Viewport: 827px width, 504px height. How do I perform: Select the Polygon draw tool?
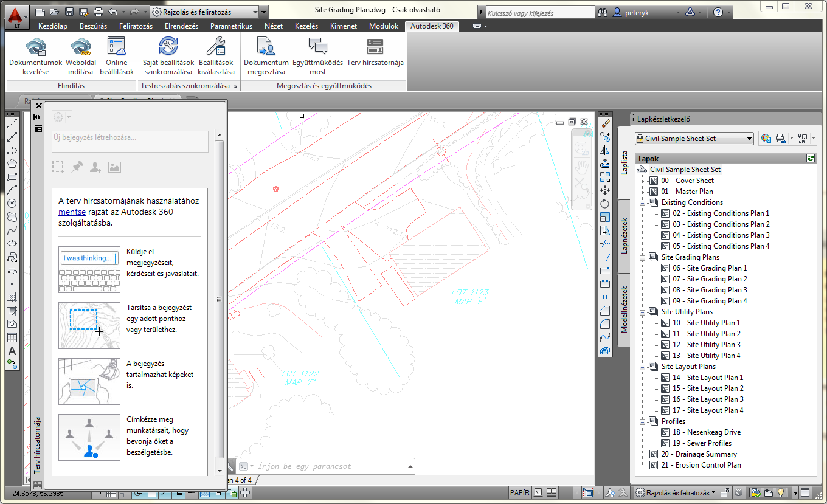coord(12,164)
